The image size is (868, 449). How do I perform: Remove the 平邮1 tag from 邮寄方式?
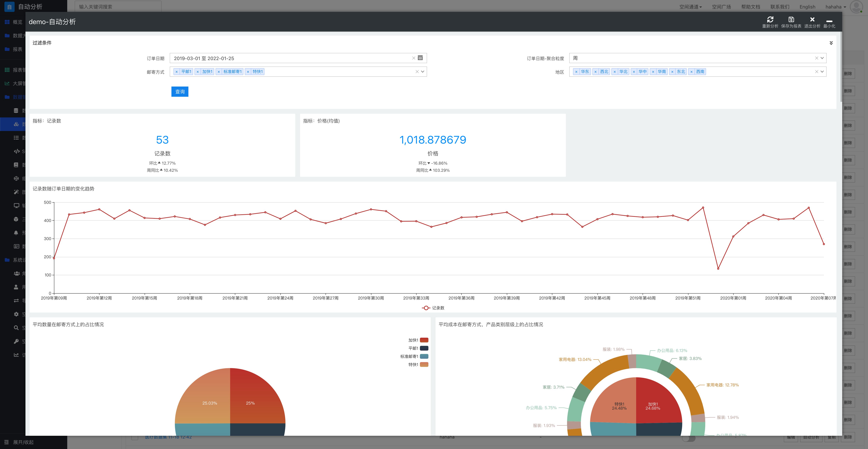[x=177, y=72]
